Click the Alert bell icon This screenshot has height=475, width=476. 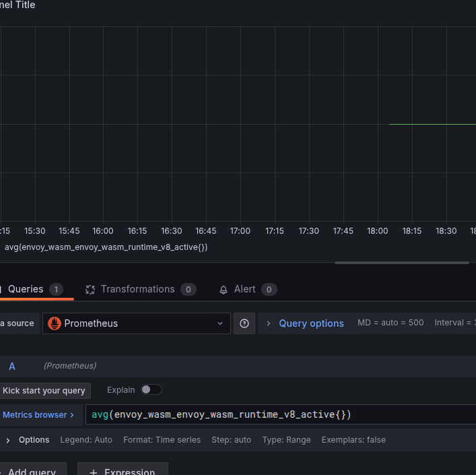[x=224, y=290]
